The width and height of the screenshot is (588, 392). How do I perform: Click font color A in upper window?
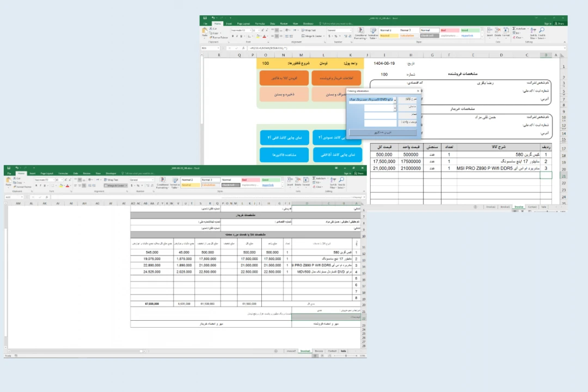(265, 36)
